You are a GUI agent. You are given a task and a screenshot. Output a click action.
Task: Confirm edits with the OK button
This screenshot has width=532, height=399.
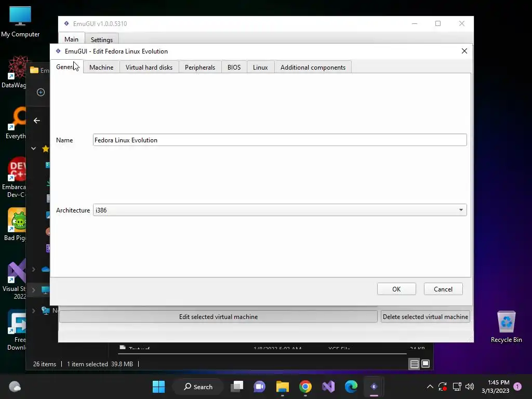click(396, 289)
